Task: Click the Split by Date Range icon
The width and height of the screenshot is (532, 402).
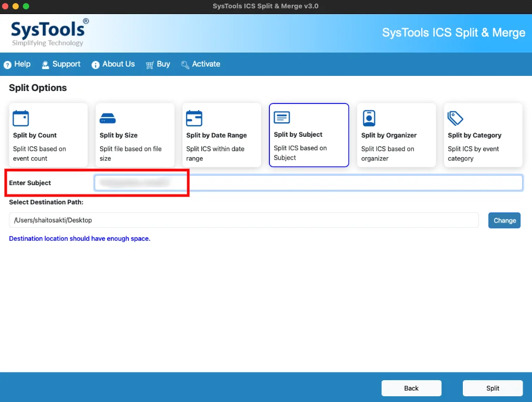Action: coord(194,119)
